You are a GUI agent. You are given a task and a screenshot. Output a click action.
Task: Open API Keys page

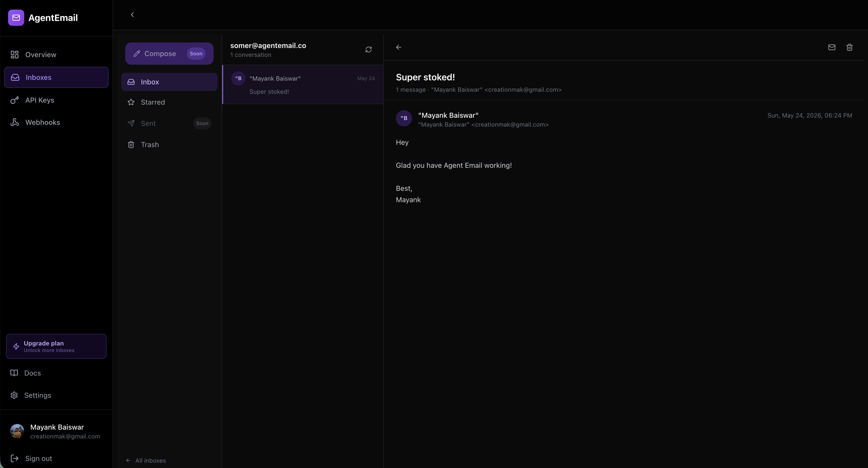(56, 100)
